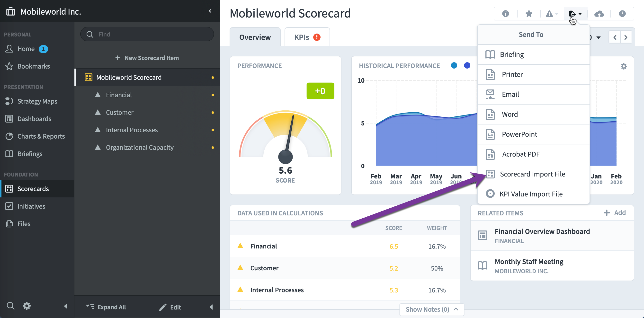The width and height of the screenshot is (644, 318).
Task: Open Financial row in calculations table
Action: (x=345, y=246)
